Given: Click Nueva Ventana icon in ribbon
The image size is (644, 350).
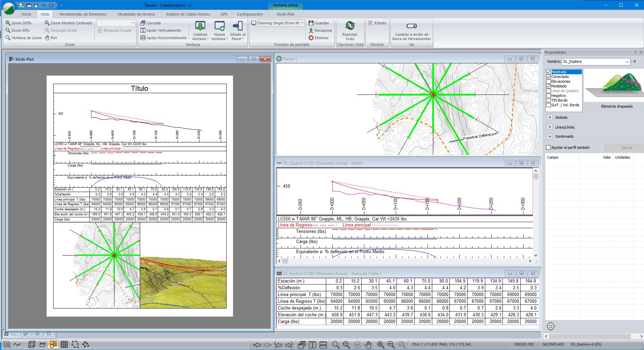Looking at the screenshot, I should click(x=220, y=26).
